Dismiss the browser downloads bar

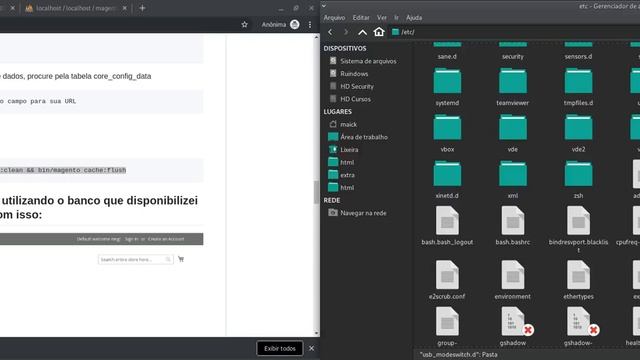pyautogui.click(x=311, y=348)
